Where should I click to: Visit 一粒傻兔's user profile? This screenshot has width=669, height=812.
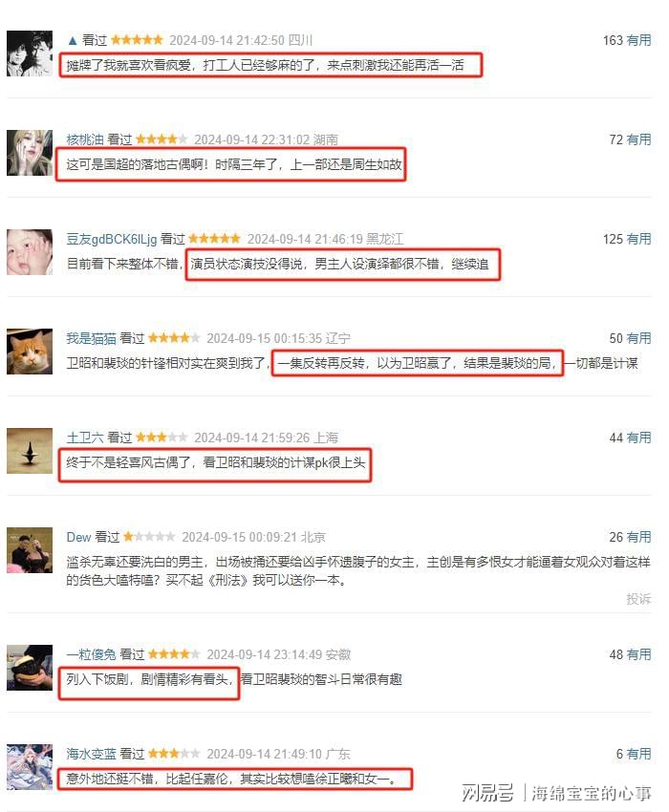pyautogui.click(x=91, y=654)
